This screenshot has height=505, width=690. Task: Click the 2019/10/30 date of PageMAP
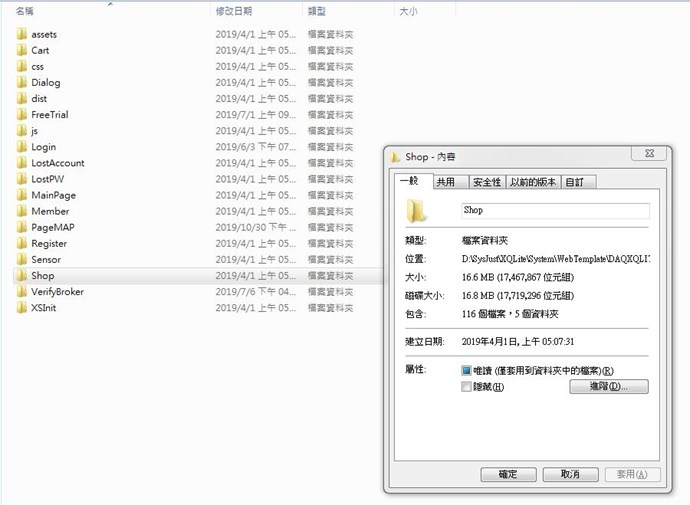(x=255, y=227)
